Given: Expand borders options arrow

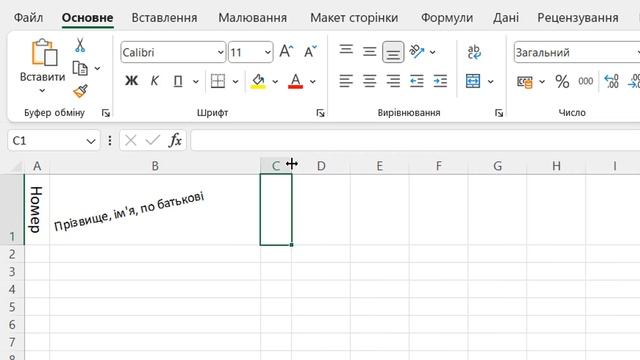Looking at the screenshot, I should [x=236, y=82].
